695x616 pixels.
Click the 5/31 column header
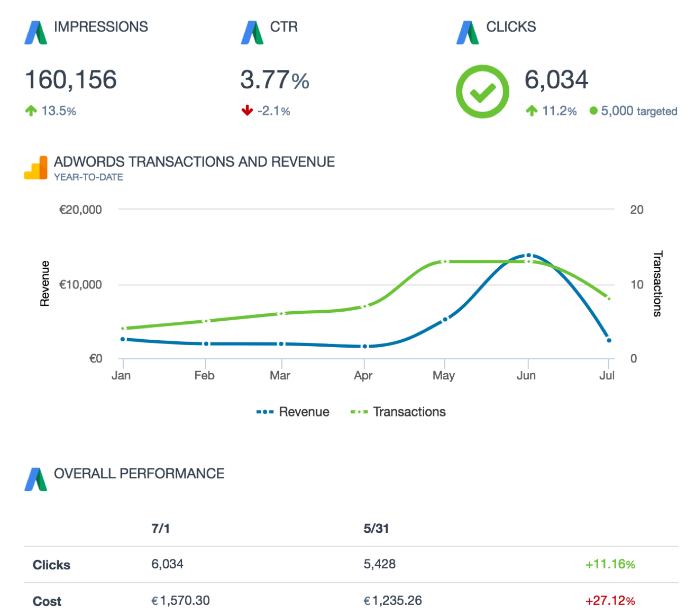376,529
